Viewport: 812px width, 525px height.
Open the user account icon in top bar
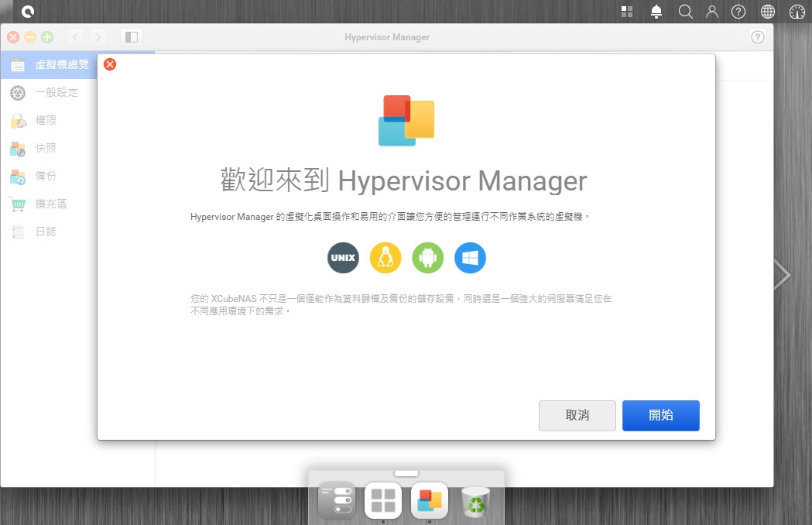(x=712, y=12)
